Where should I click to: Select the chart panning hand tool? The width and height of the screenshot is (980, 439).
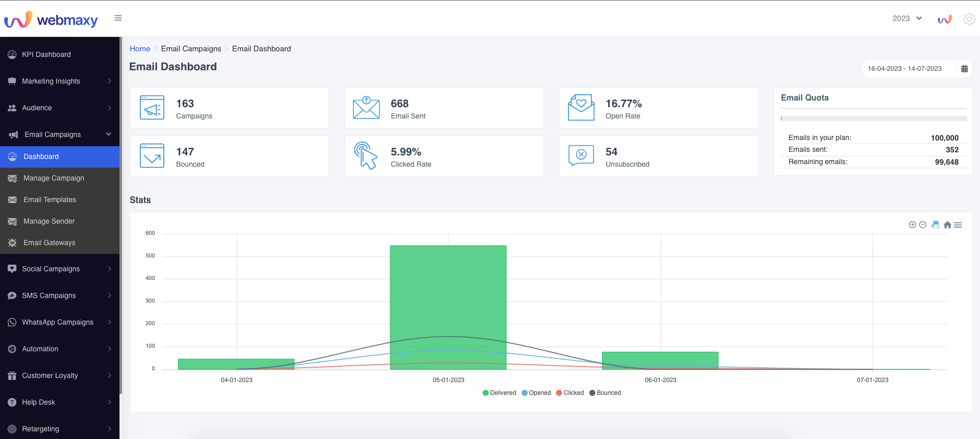(x=935, y=225)
